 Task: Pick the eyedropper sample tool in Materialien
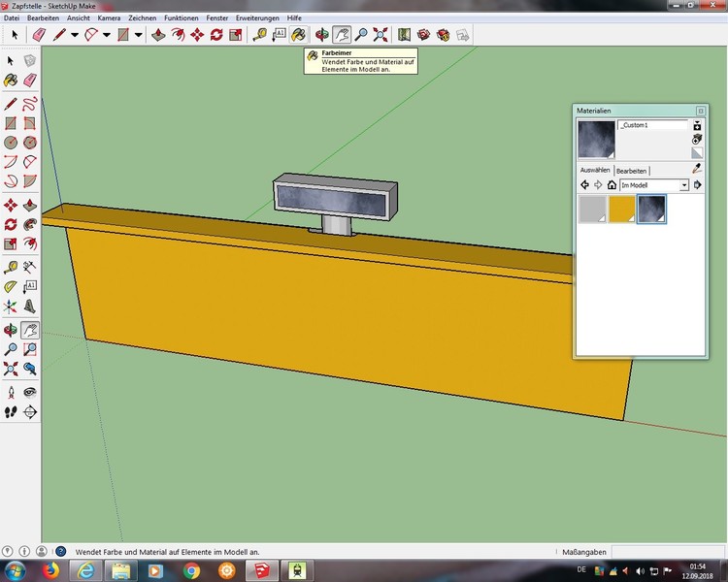696,169
